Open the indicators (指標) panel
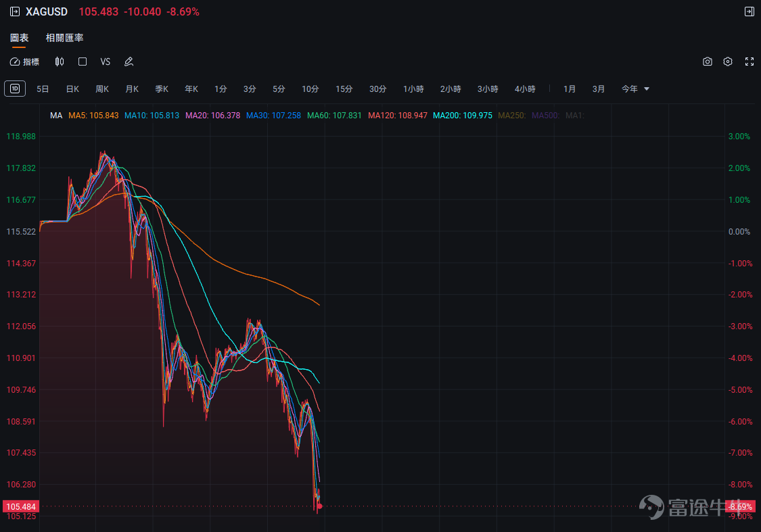 point(25,62)
